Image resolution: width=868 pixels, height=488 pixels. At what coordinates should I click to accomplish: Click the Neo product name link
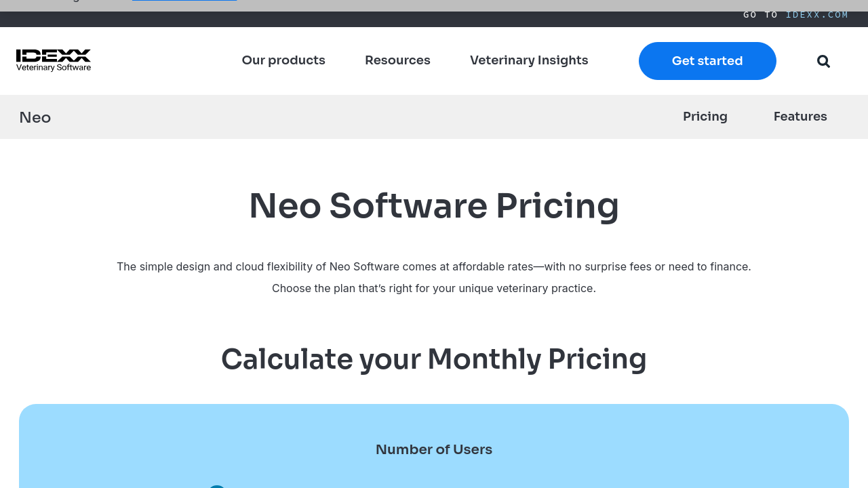(x=35, y=117)
